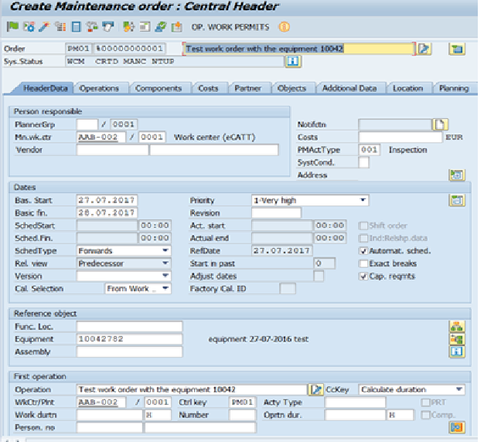The image size is (484, 448).
Task: Click the icon at bottom right of First operation
Action: coord(456,426)
